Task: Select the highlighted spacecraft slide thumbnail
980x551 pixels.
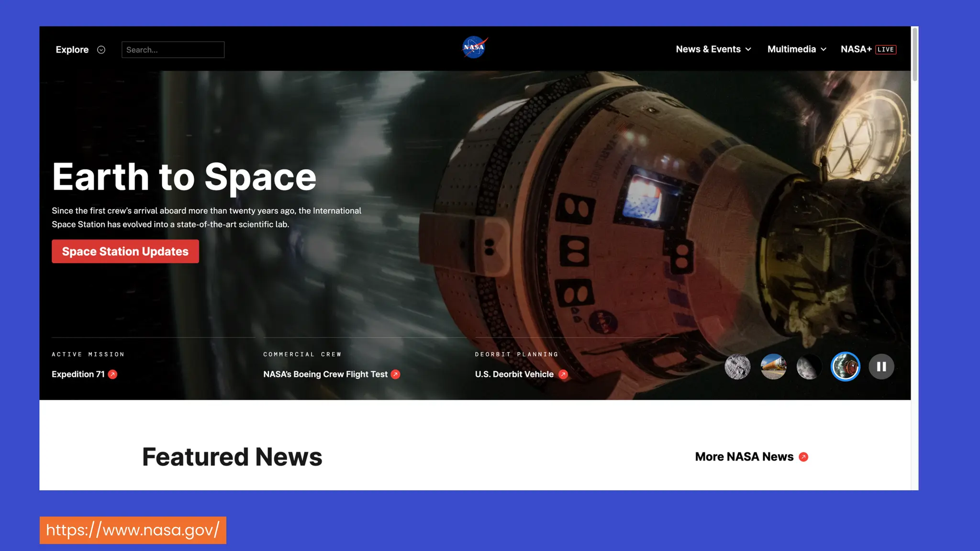Action: (x=846, y=366)
